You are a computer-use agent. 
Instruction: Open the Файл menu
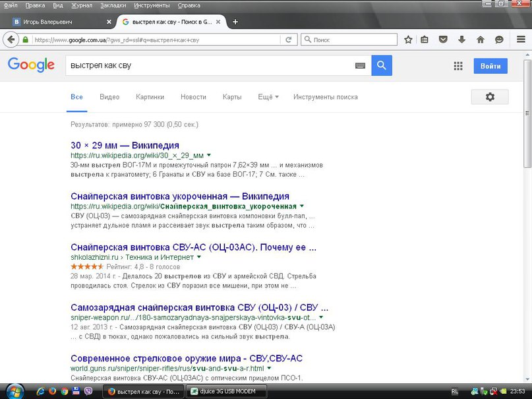[11, 5]
